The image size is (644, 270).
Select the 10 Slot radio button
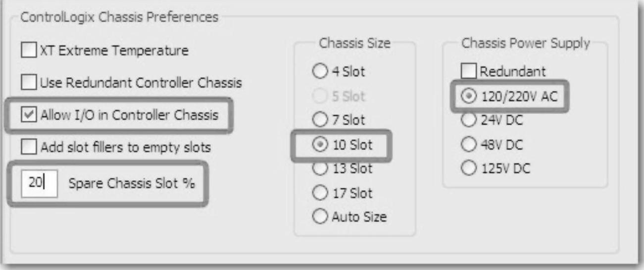pyautogui.click(x=318, y=145)
